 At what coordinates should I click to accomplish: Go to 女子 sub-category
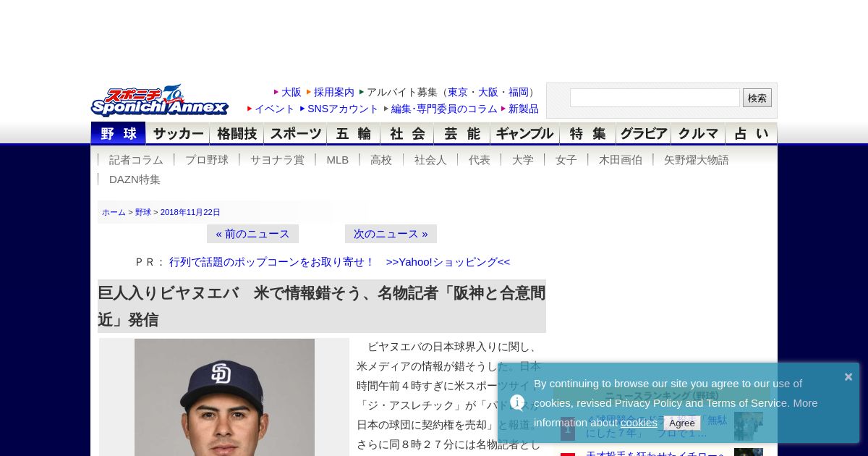tap(566, 160)
